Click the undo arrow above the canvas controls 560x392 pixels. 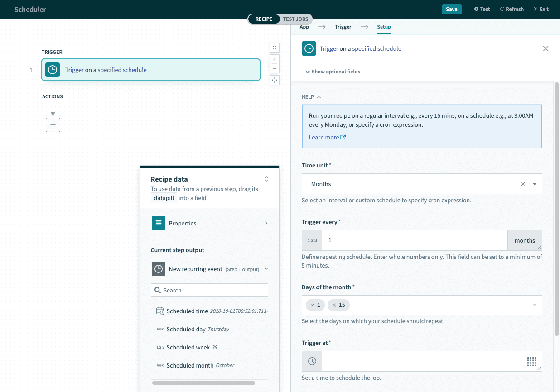point(274,47)
